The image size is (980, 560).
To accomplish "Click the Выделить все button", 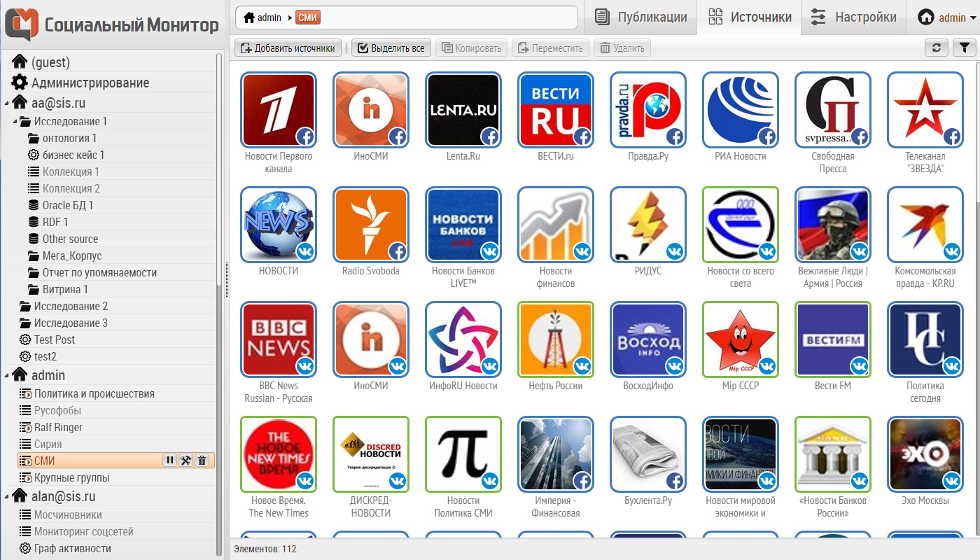I will (391, 48).
